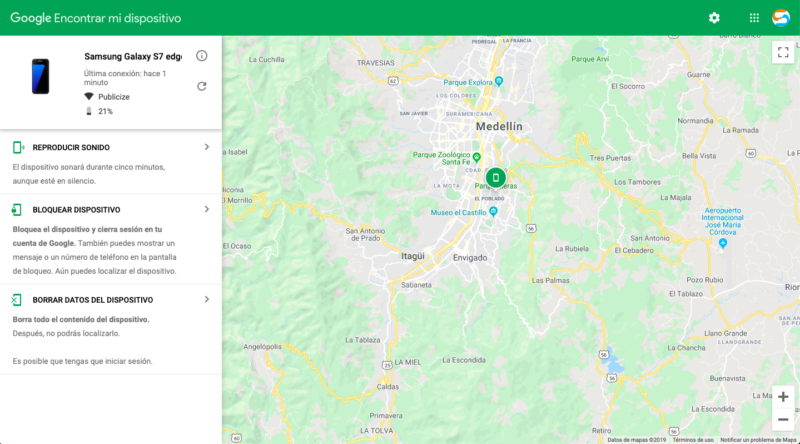Screen dimensions: 800x444
Task: Click Es posible que tengas que iniciar sesión
Action: coord(83,361)
